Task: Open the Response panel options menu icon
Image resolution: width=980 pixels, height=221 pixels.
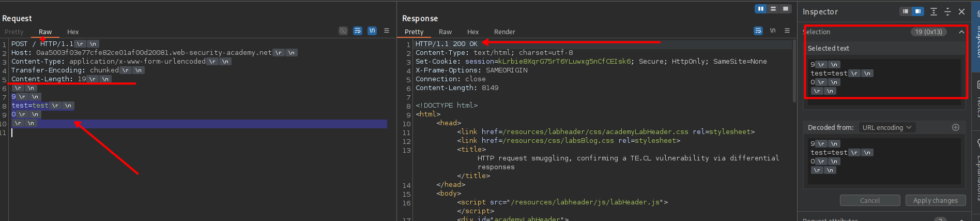Action: (787, 31)
